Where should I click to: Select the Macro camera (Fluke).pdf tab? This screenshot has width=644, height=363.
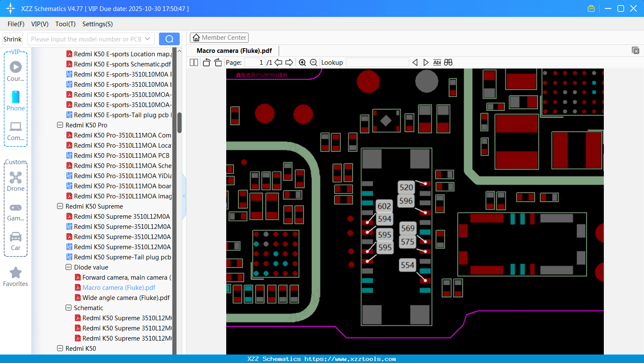234,51
